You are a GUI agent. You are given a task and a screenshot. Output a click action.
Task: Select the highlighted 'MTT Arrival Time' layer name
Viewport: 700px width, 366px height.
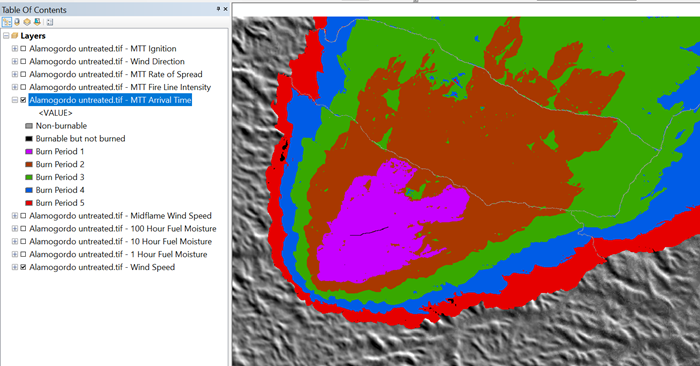pyautogui.click(x=110, y=100)
